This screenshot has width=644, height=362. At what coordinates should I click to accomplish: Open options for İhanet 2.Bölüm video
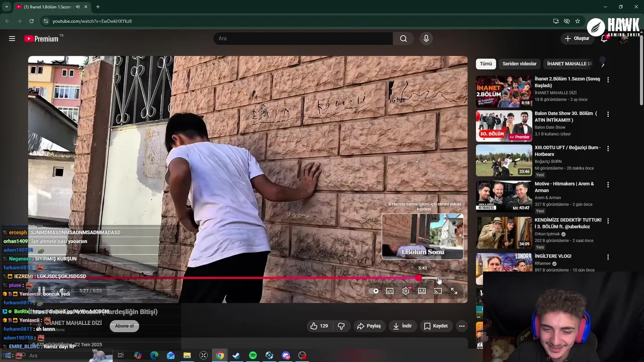click(x=608, y=80)
